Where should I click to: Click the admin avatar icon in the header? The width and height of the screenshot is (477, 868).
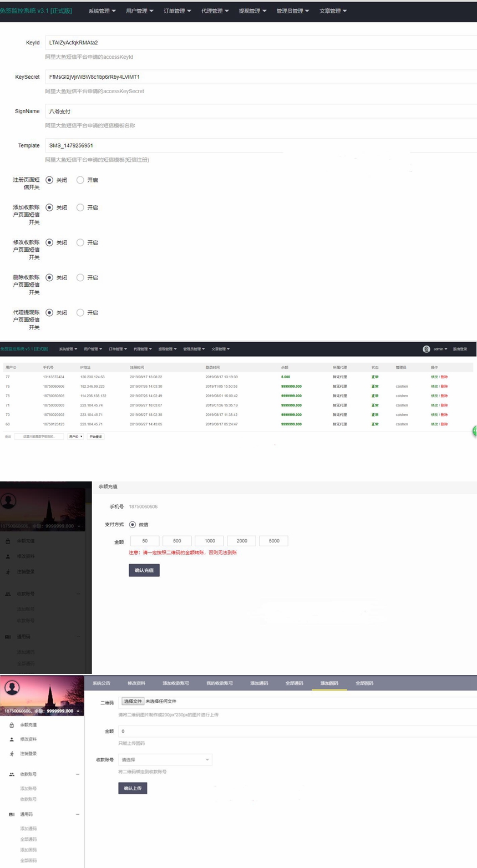pos(426,349)
